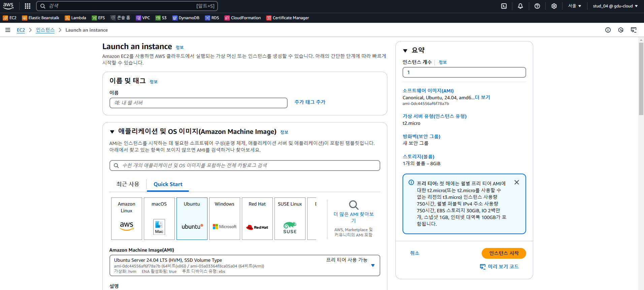
Task: Open the EFS favorite shortcut
Action: click(x=98, y=18)
